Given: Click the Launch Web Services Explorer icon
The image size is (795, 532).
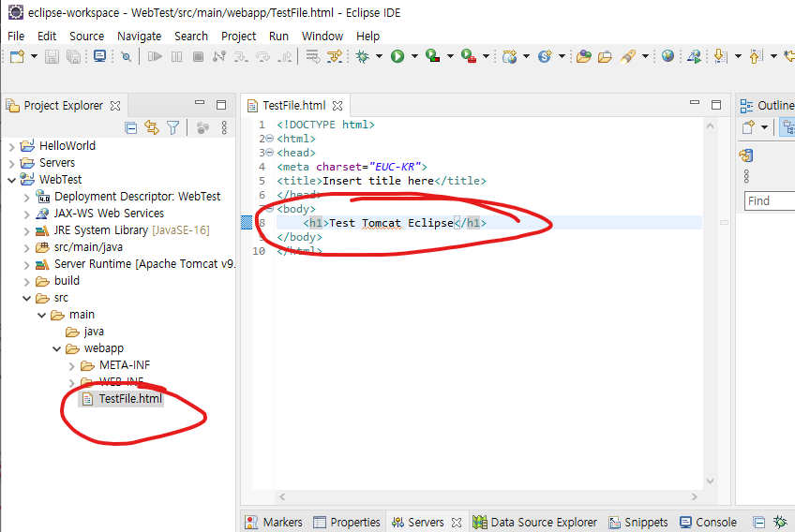Looking at the screenshot, I should (694, 56).
